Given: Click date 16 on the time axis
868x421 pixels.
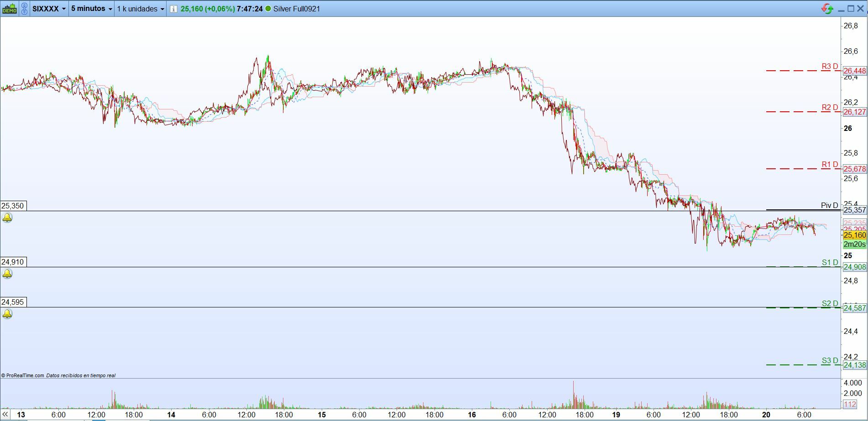Looking at the screenshot, I should coord(472,415).
